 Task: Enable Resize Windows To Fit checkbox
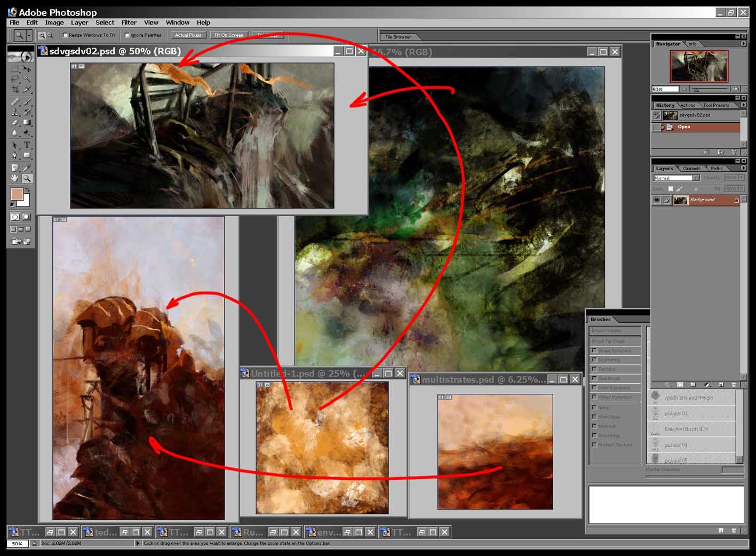[65, 35]
